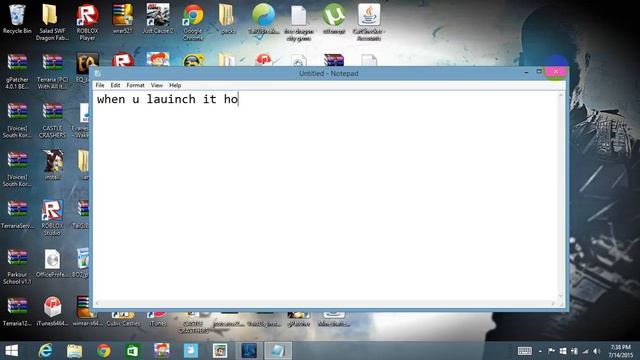
Task: Select the blue-green swirl desktop icon
Action: pos(263,19)
